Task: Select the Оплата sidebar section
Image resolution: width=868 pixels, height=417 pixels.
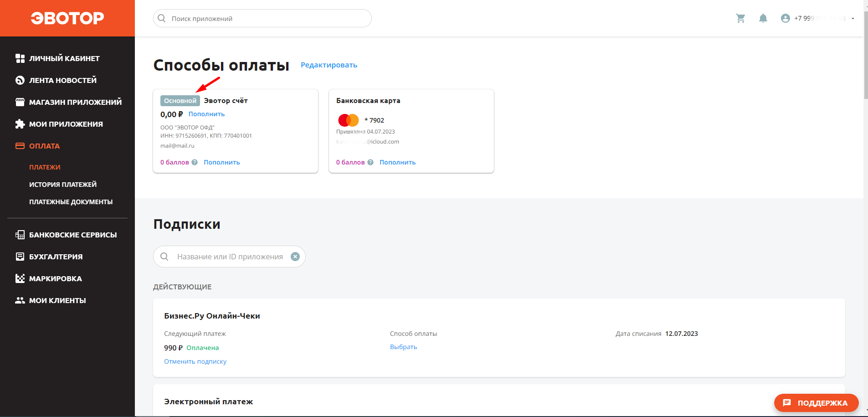Action: tap(45, 146)
